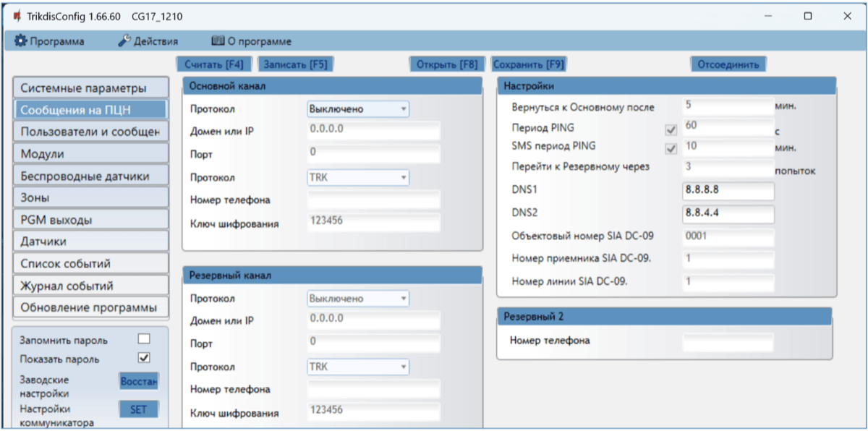This screenshot has width=868, height=431.
Task: Click the Отсоединить button
Action: point(727,64)
